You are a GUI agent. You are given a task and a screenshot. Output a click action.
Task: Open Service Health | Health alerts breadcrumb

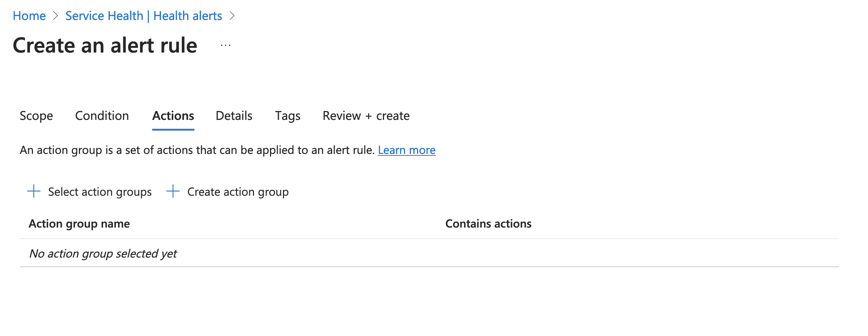144,16
